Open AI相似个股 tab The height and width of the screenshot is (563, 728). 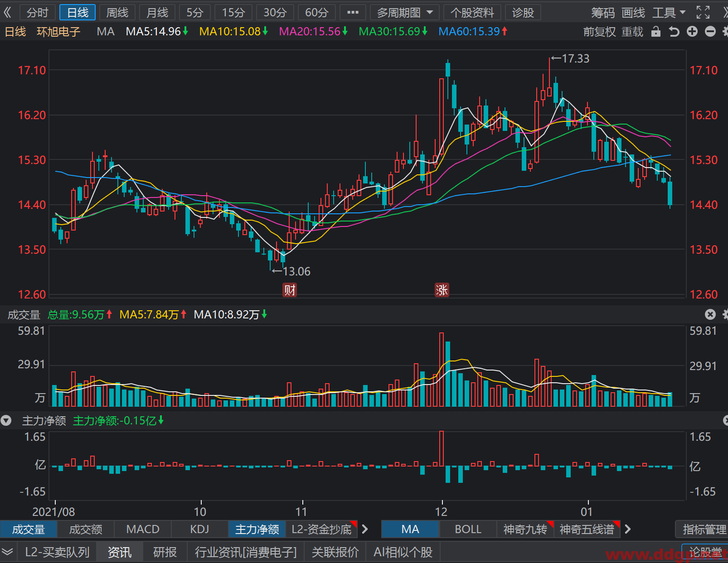tap(403, 552)
